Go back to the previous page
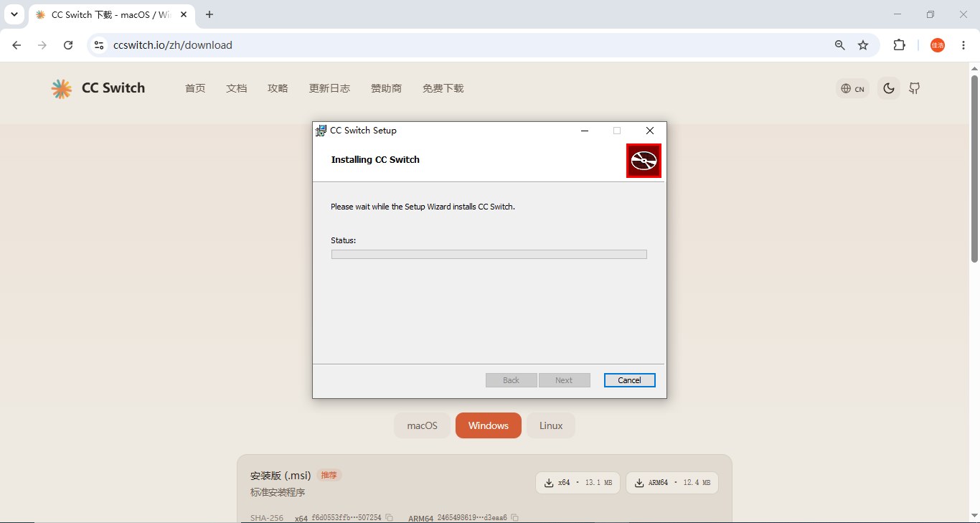This screenshot has height=523, width=980. click(17, 45)
